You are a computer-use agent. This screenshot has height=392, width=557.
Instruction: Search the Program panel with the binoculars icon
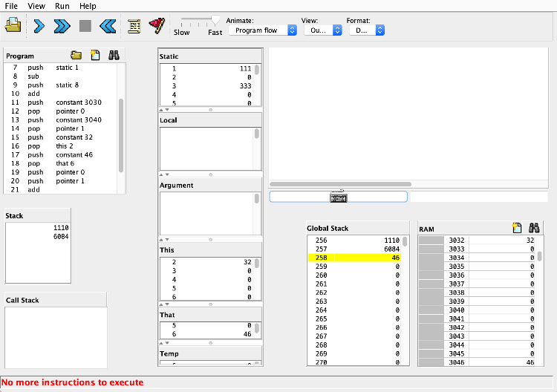tap(114, 55)
